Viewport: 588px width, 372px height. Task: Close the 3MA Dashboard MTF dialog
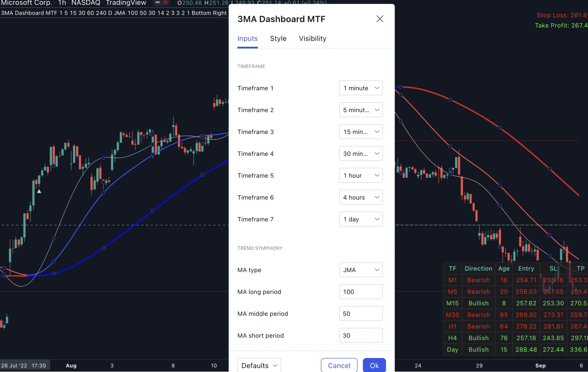[x=380, y=19]
